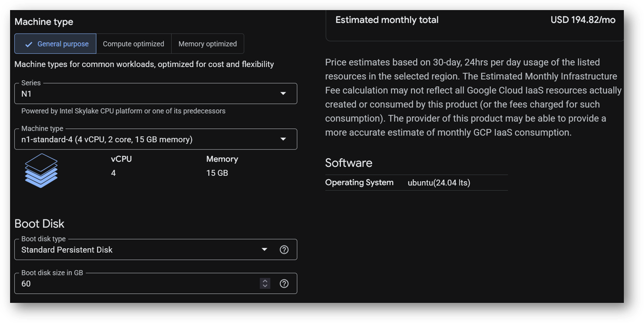Click the help icon for Boot disk type

(x=284, y=250)
